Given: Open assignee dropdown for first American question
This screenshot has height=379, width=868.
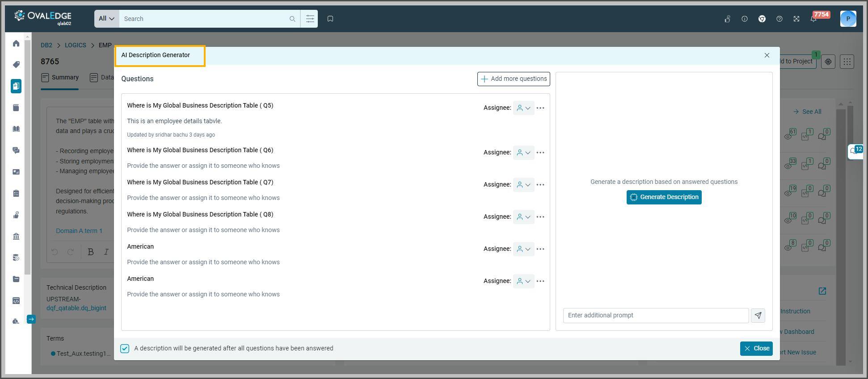Looking at the screenshot, I should [523, 249].
